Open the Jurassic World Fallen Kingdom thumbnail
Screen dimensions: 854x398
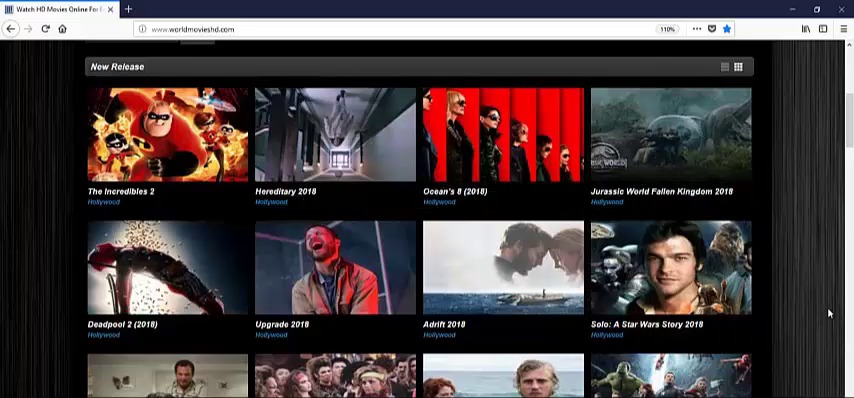pyautogui.click(x=671, y=134)
